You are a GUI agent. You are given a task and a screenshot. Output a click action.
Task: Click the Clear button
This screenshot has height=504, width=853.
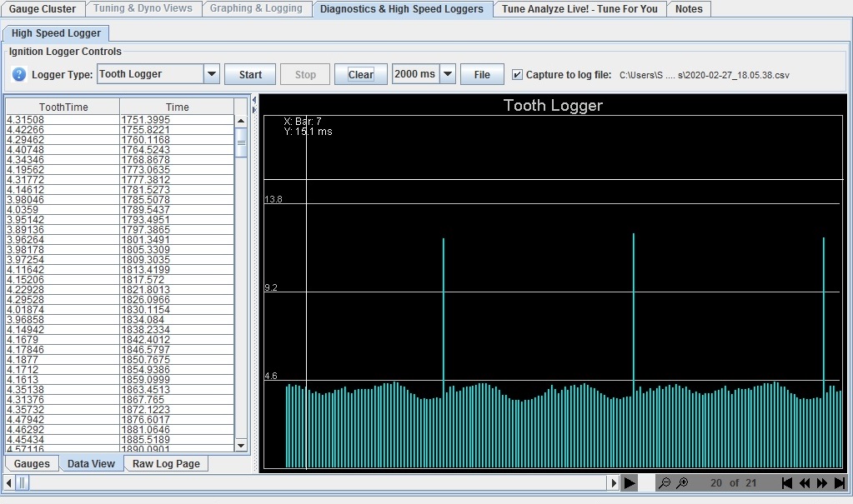(x=361, y=74)
